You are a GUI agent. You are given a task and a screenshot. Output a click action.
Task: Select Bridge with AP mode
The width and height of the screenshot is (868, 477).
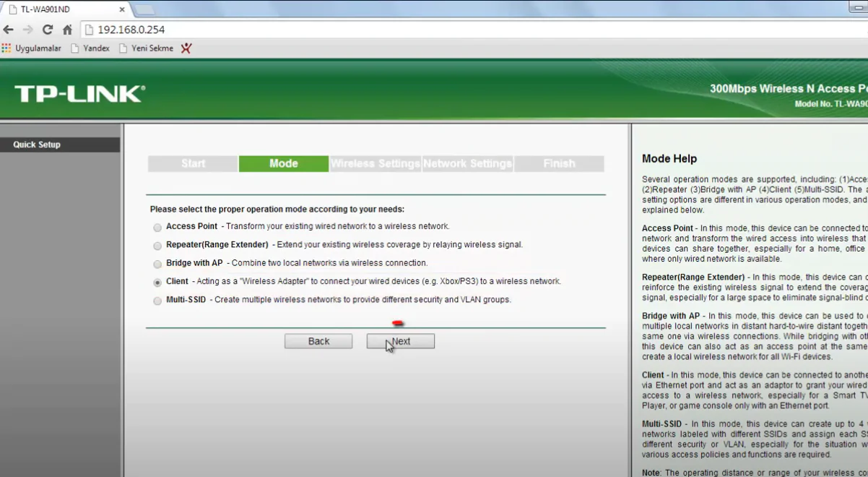coord(157,264)
